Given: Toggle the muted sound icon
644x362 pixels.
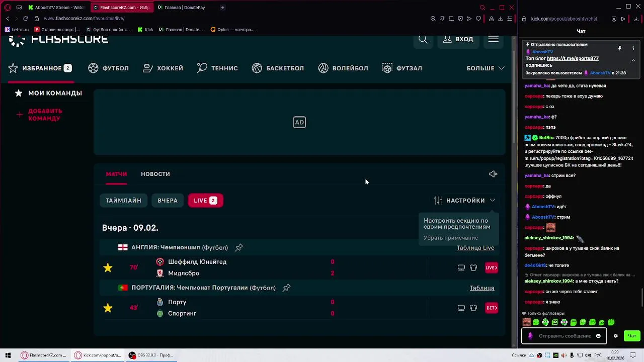Looking at the screenshot, I should point(493,174).
